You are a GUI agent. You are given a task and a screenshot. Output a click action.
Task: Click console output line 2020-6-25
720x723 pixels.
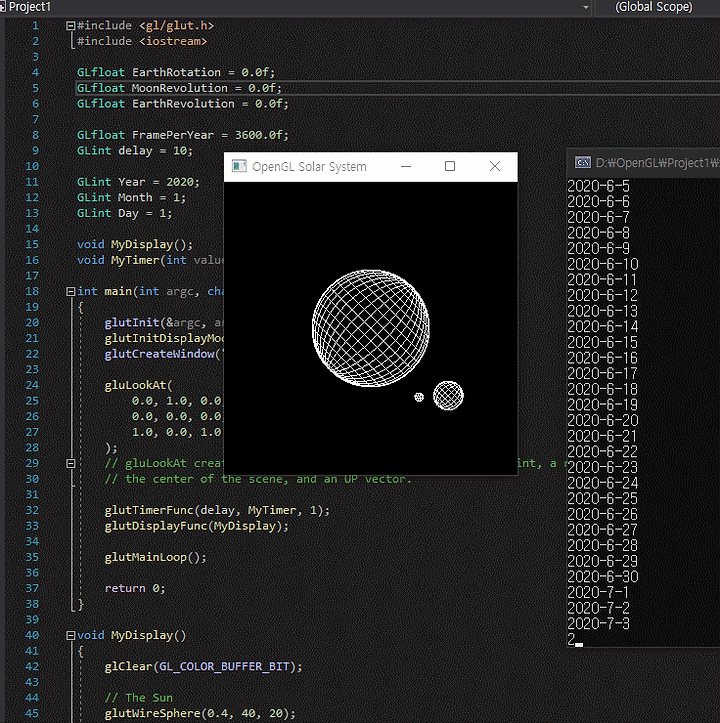point(603,499)
